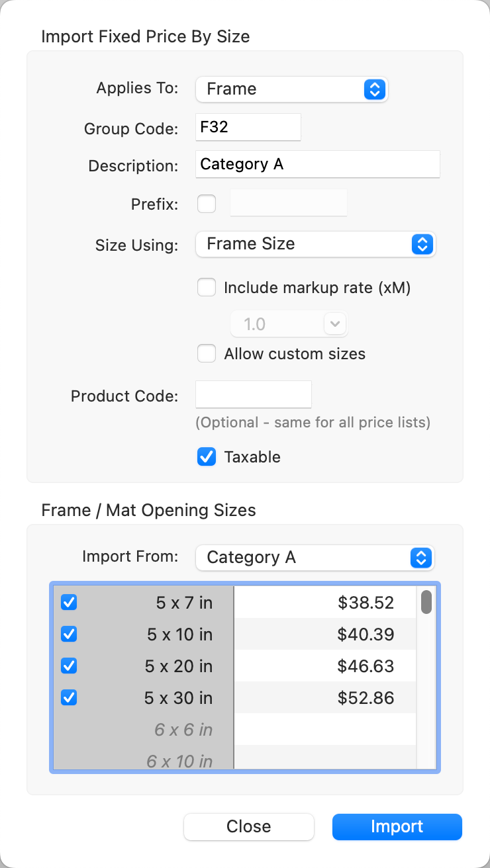
Task: Click the Close button
Action: click(x=248, y=826)
